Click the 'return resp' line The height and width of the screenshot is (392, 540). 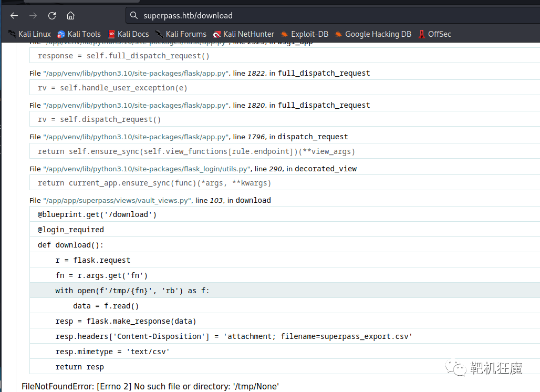click(x=285, y=366)
